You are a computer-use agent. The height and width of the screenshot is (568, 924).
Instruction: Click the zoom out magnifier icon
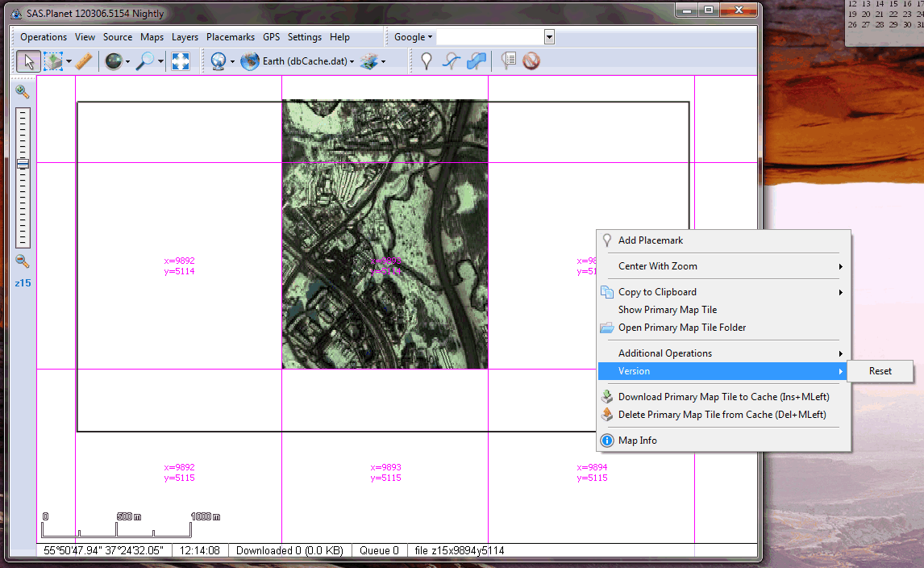[x=23, y=261]
